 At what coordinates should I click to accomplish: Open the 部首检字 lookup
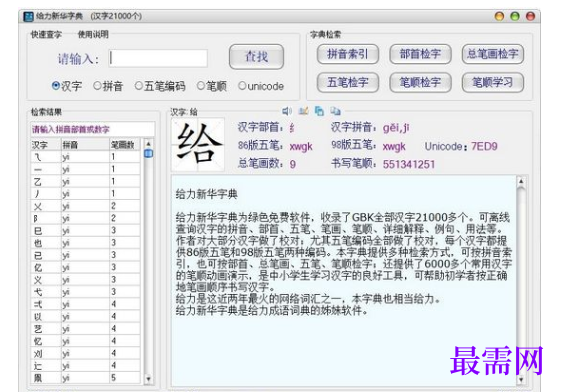pyautogui.click(x=420, y=54)
